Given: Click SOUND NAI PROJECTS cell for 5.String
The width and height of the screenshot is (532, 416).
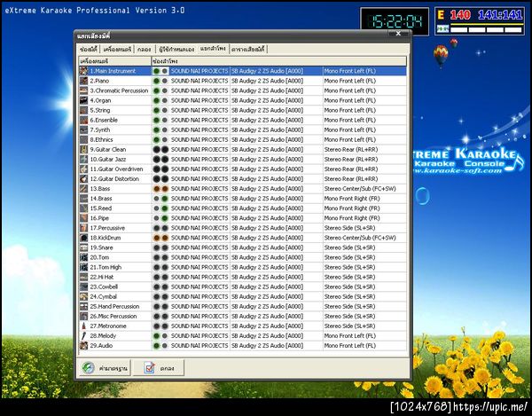Looking at the screenshot, I should [x=199, y=110].
